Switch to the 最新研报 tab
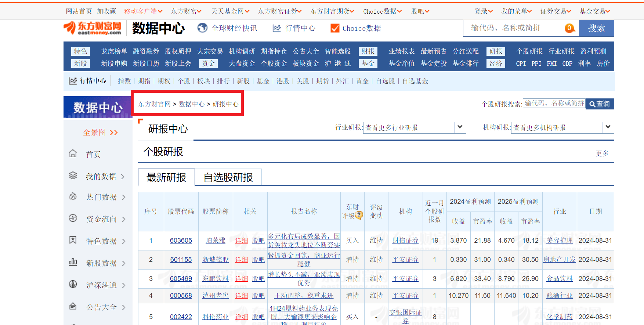Screen dimensions: 644x325 click(166, 177)
